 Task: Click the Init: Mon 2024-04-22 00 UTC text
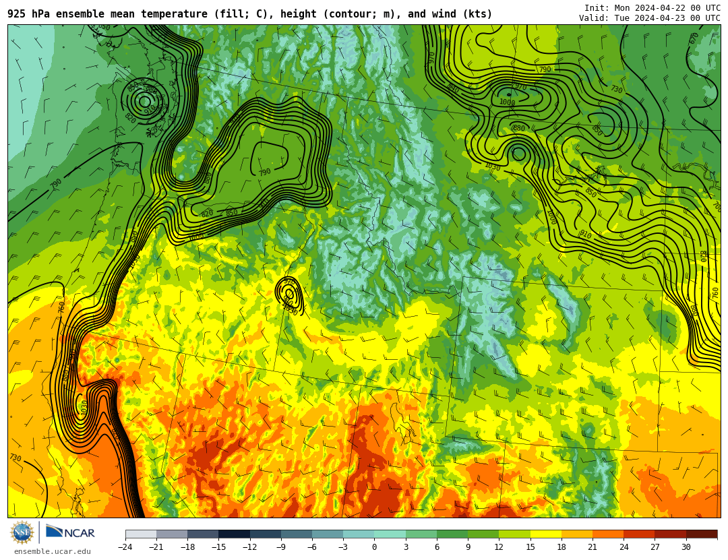tap(652, 8)
